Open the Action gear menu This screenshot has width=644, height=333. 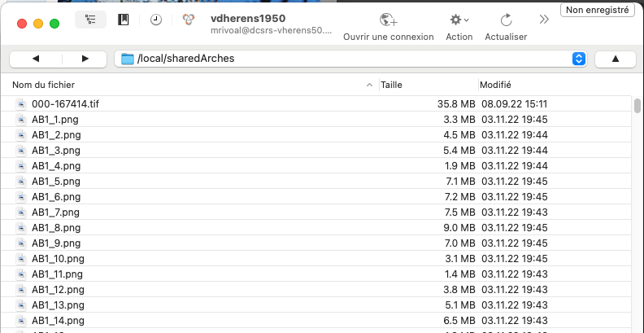coord(459,20)
